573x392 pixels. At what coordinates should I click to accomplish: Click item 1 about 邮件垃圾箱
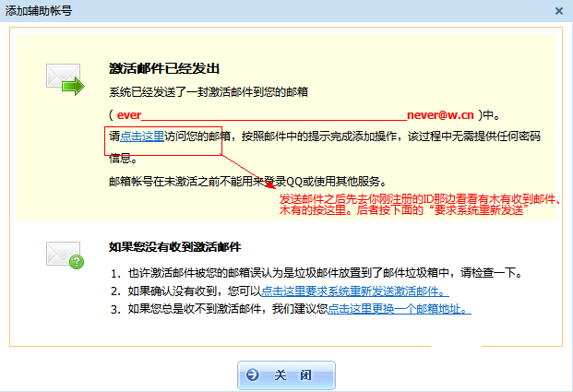click(x=317, y=273)
